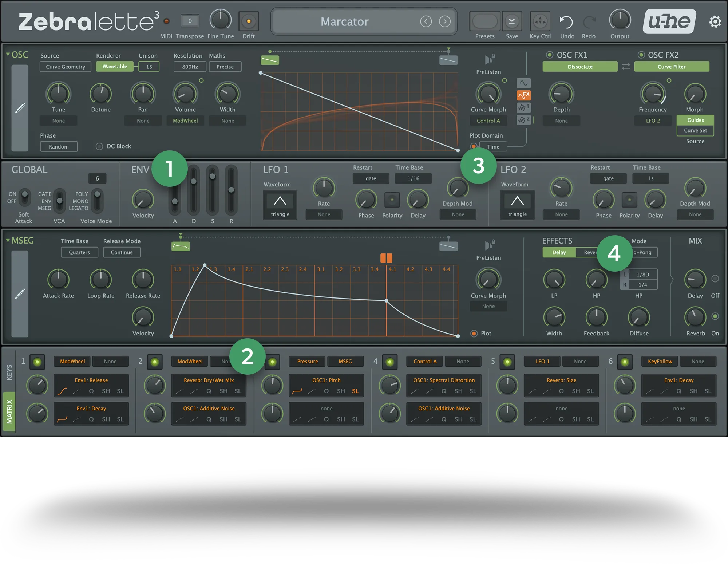The height and width of the screenshot is (564, 728).
Task: Switch to the Delay effects tab
Action: click(559, 252)
